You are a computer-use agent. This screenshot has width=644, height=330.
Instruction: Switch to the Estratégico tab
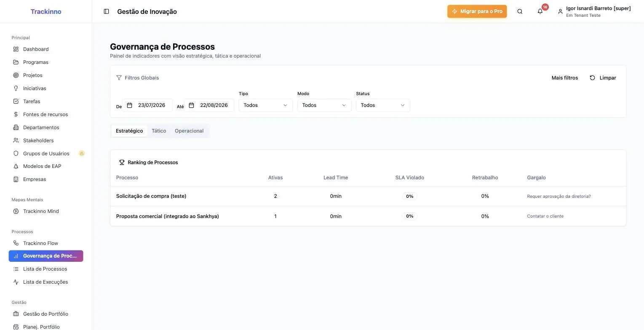tap(129, 131)
